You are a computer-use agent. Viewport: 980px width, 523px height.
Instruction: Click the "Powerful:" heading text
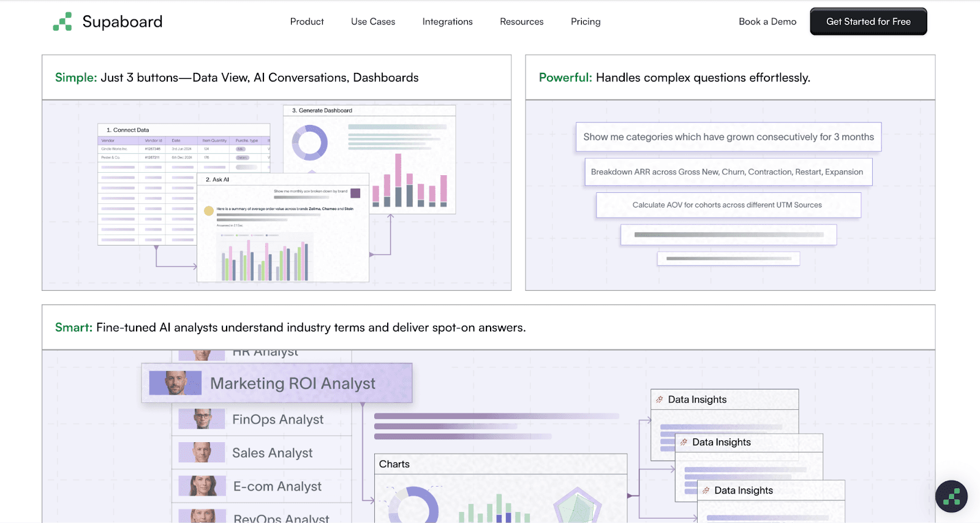tap(565, 78)
